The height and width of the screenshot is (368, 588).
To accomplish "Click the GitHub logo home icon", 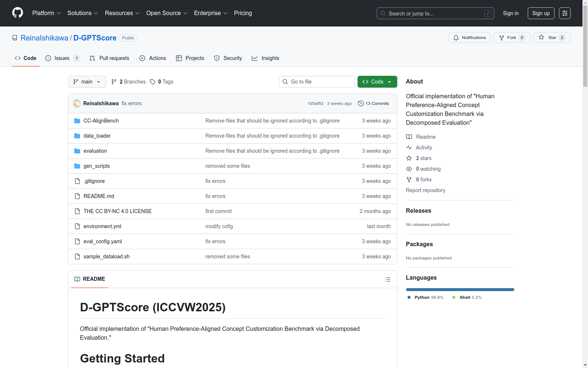I will coord(18,13).
